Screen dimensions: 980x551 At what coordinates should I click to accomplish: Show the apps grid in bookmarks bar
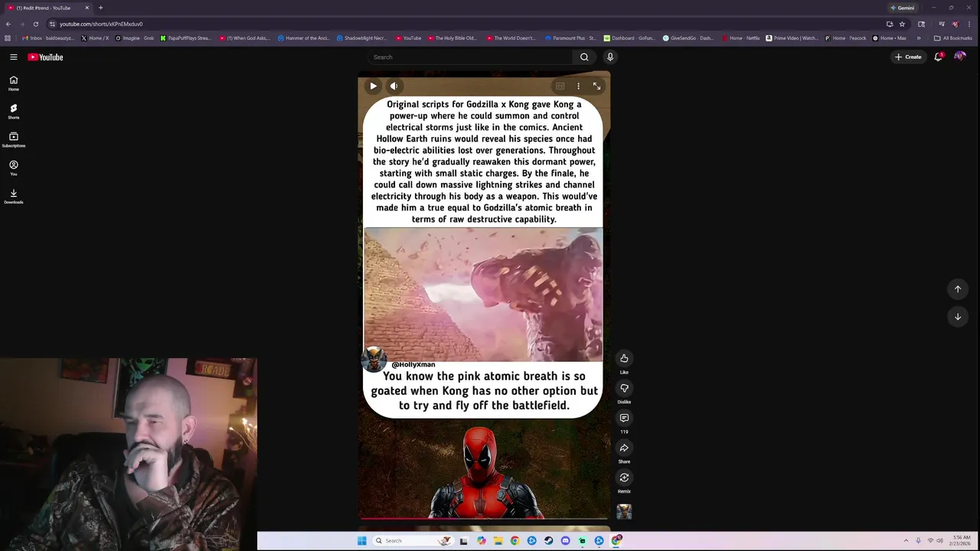tap(8, 38)
